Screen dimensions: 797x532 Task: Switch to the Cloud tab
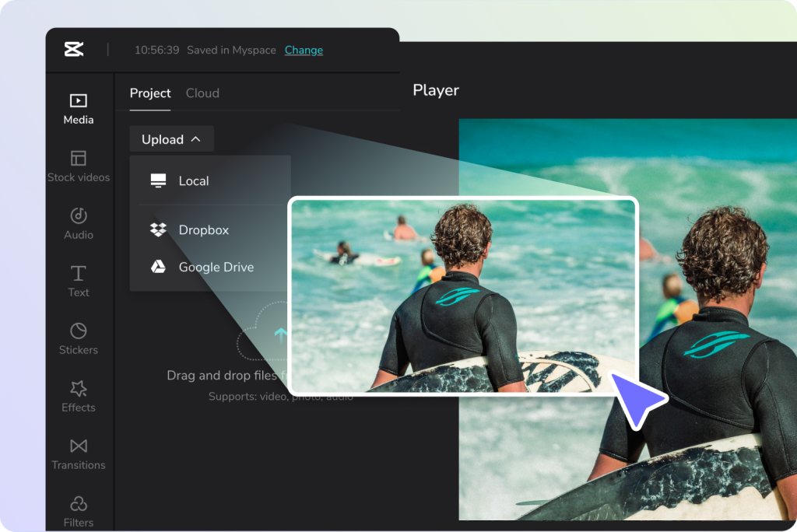202,93
